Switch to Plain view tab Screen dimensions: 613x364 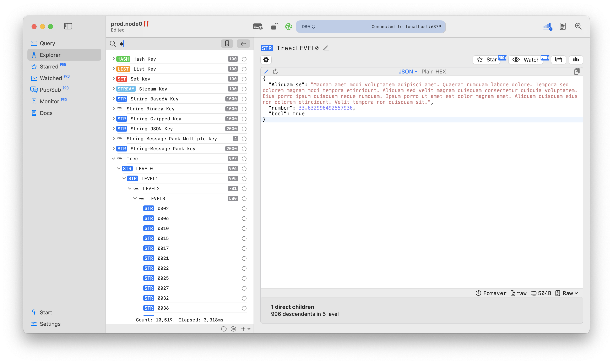pyautogui.click(x=428, y=72)
